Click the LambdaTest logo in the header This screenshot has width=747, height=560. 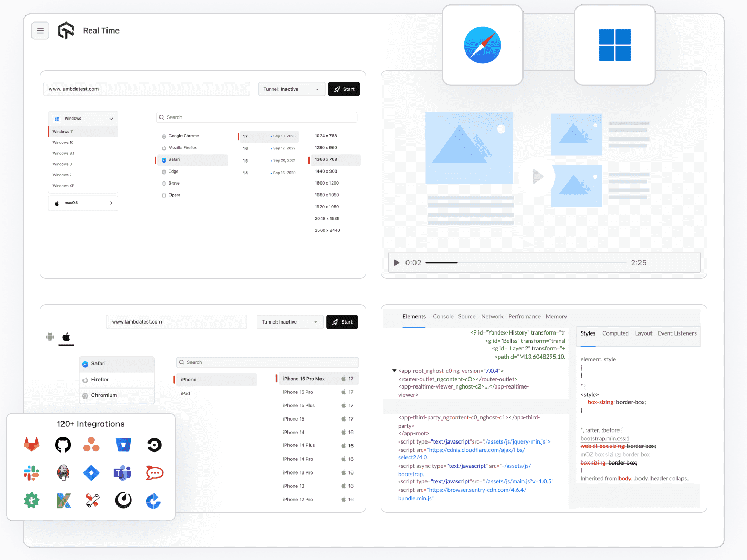(66, 30)
